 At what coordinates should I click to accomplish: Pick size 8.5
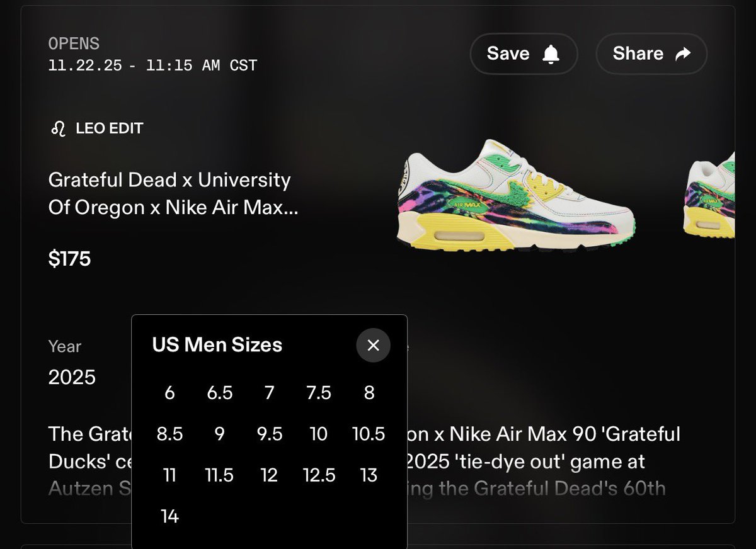pyautogui.click(x=169, y=434)
